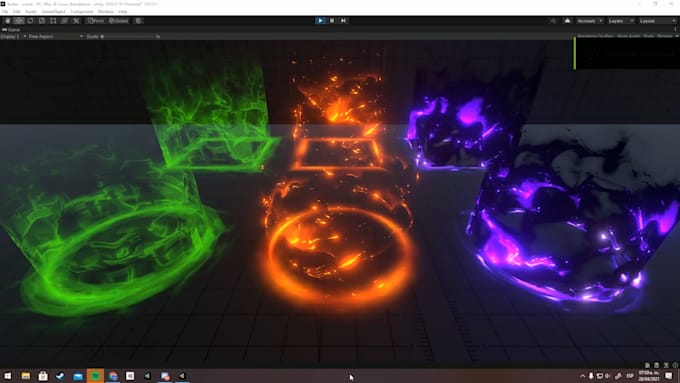Open the Layout dropdown
The height and width of the screenshot is (383, 680).
coord(657,21)
